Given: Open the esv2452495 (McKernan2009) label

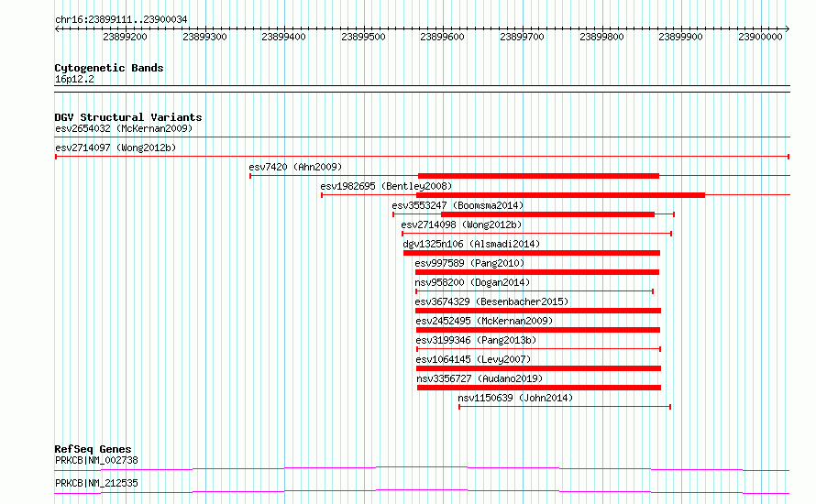Looking at the screenshot, I should click(484, 321).
